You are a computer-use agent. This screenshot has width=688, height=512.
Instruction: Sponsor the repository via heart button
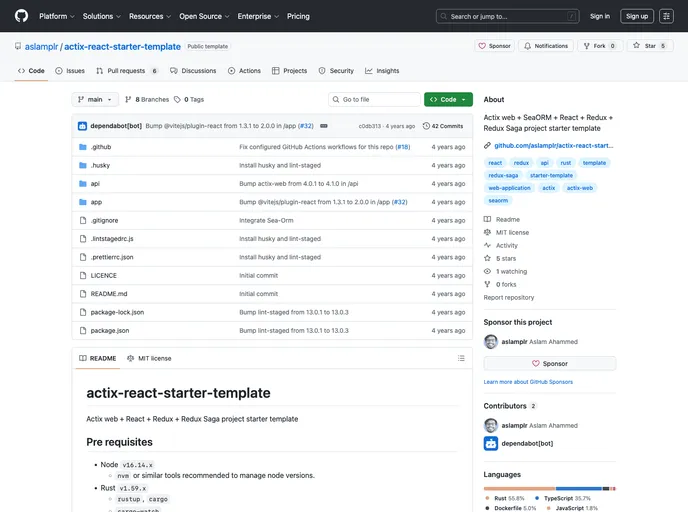point(494,46)
